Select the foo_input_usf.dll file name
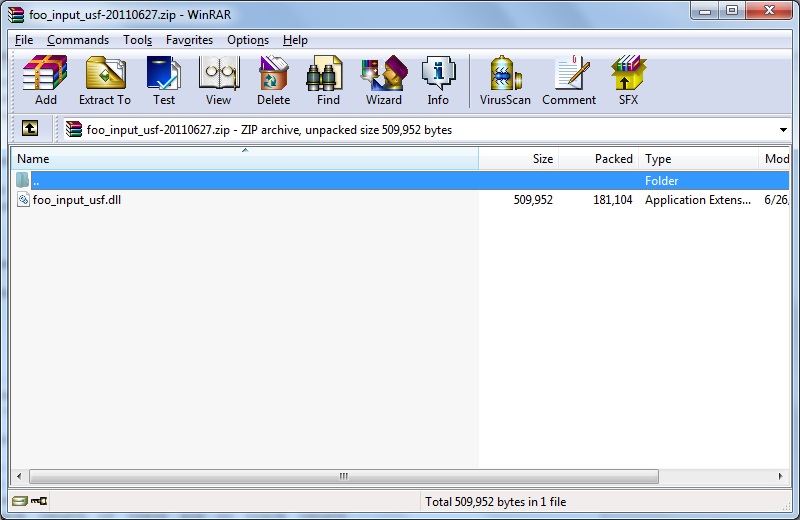 pos(77,200)
